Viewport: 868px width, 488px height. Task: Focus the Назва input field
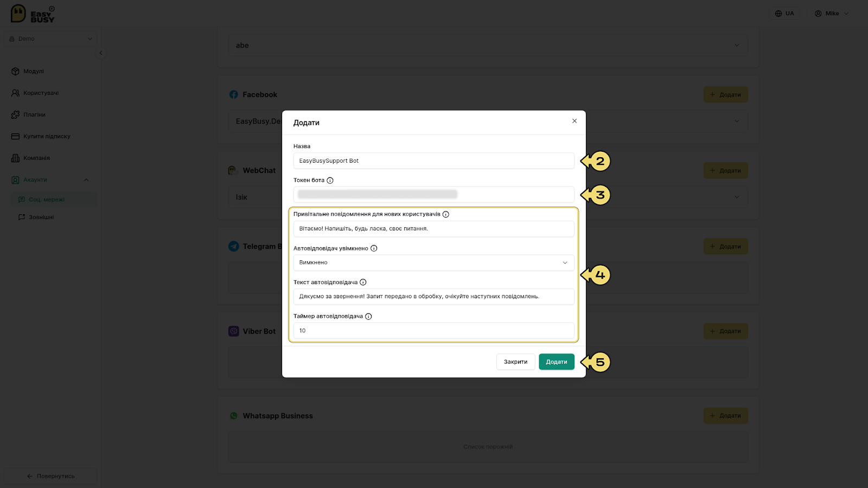click(434, 160)
